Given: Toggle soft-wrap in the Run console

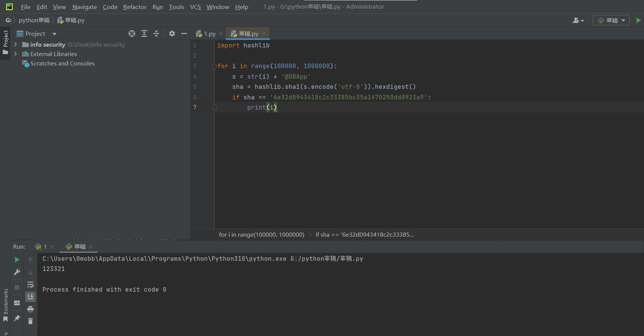Looking at the screenshot, I should (x=30, y=284).
